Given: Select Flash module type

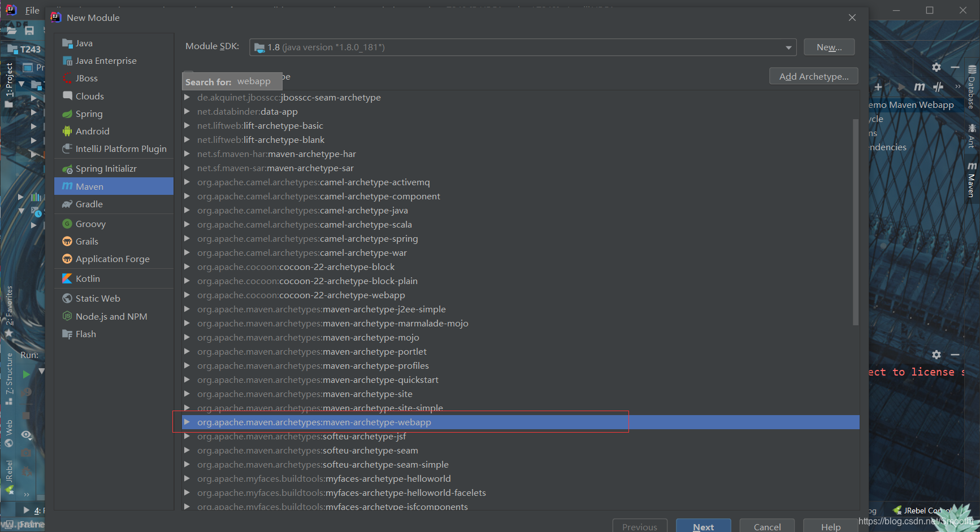Looking at the screenshot, I should tap(86, 334).
